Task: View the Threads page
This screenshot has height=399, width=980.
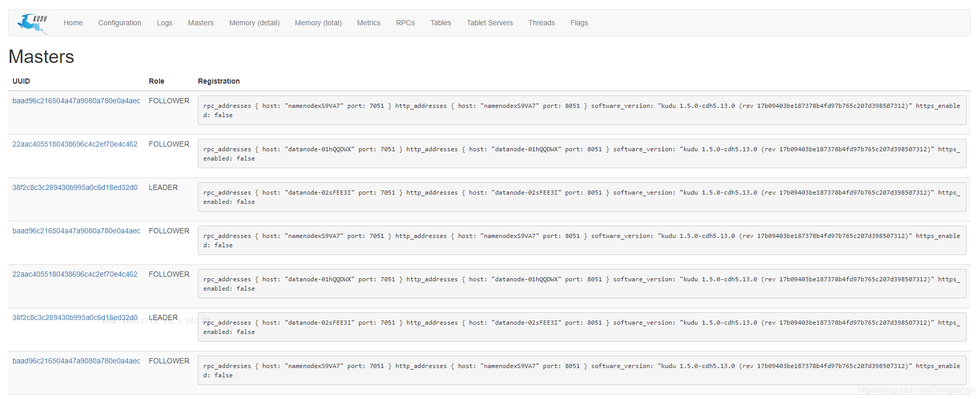Action: coord(541,23)
